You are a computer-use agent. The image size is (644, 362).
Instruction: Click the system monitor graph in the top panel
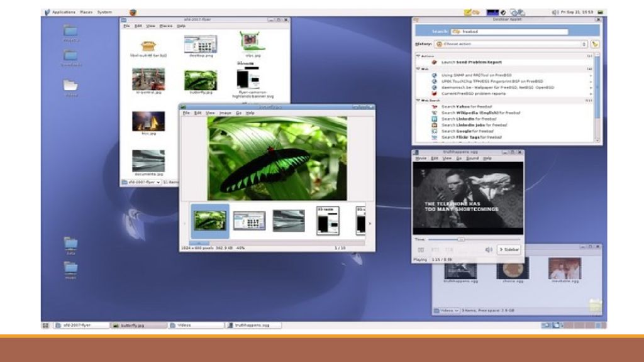(x=492, y=13)
